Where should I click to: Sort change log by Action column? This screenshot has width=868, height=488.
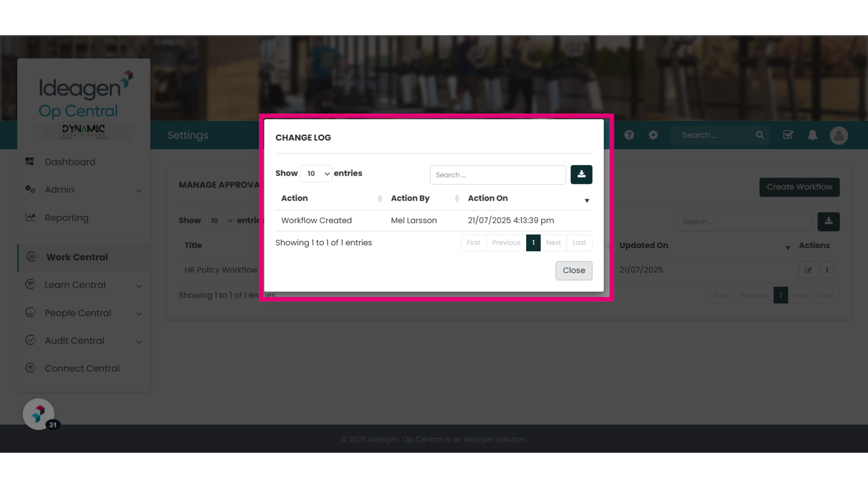coord(380,198)
